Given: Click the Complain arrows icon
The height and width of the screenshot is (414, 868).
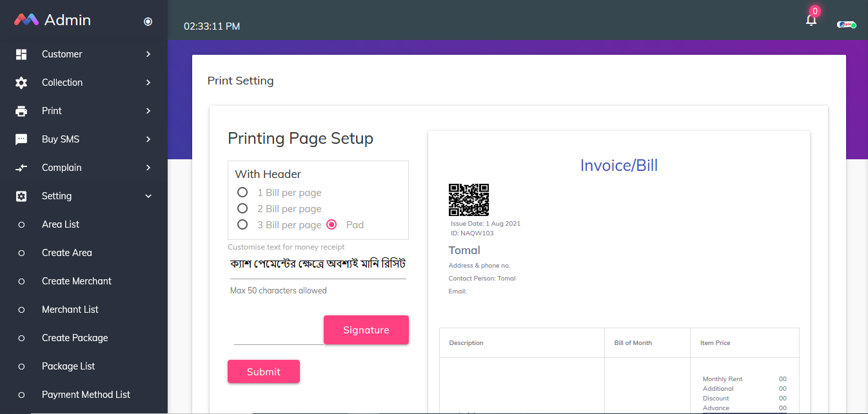Looking at the screenshot, I should 21,168.
